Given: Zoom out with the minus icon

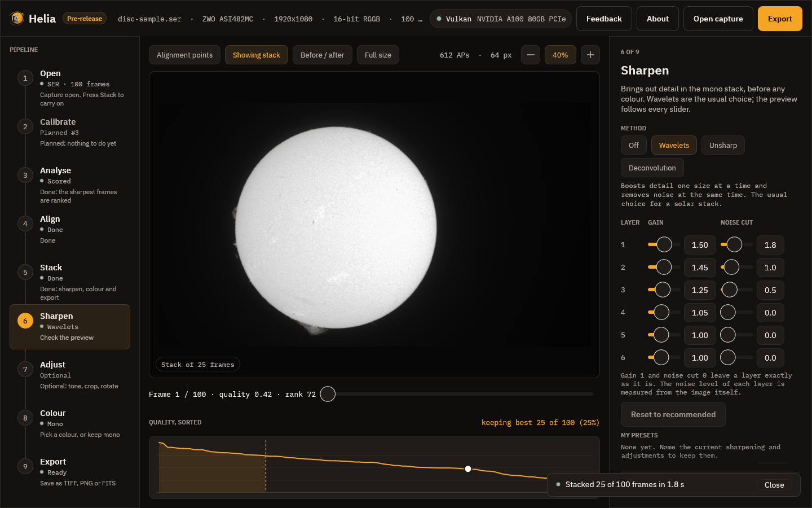Looking at the screenshot, I should coord(531,55).
